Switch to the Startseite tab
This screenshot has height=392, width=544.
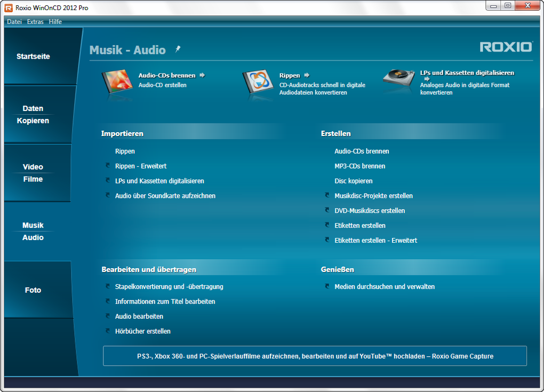pyautogui.click(x=40, y=56)
